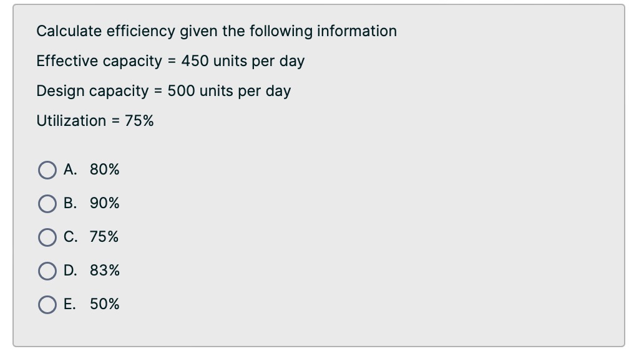639x364 pixels.
Task: Click the 50% answer label text
Action: pyautogui.click(x=104, y=304)
